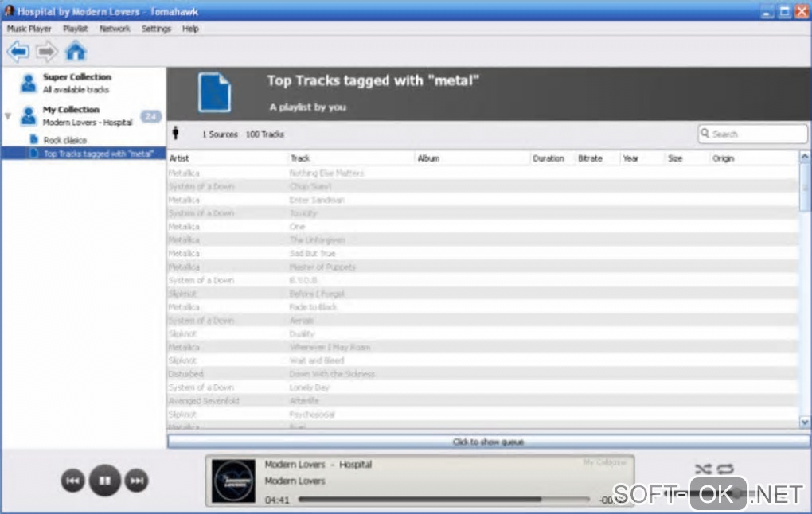Image resolution: width=812 pixels, height=514 pixels.
Task: Toggle repeat mode
Action: 725,469
